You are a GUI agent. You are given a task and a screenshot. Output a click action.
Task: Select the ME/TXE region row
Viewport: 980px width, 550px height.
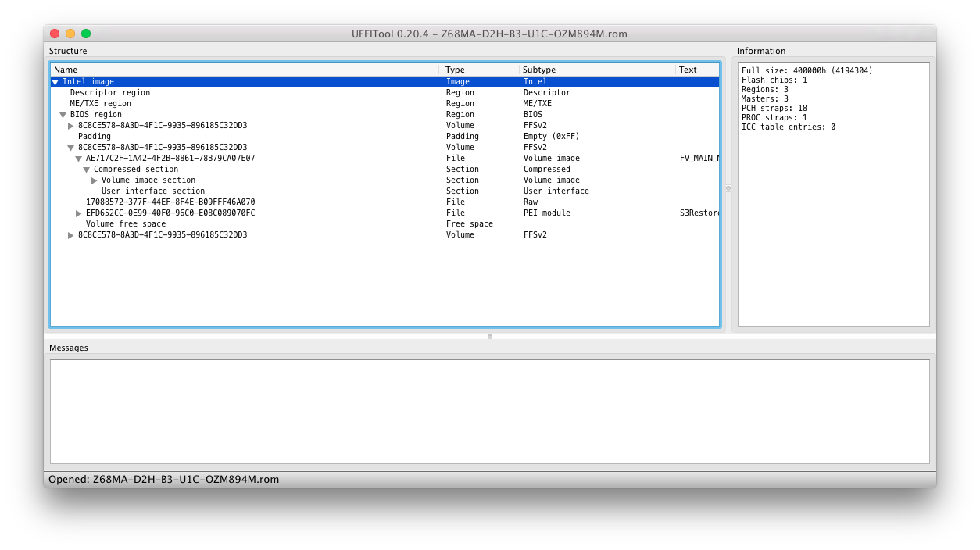(100, 104)
